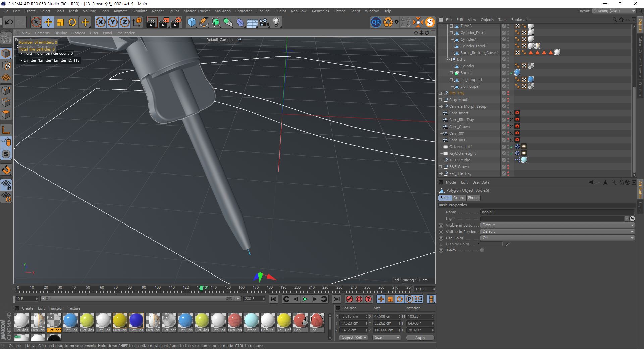Toggle enable checkmark for Boole.1

(x=512, y=73)
